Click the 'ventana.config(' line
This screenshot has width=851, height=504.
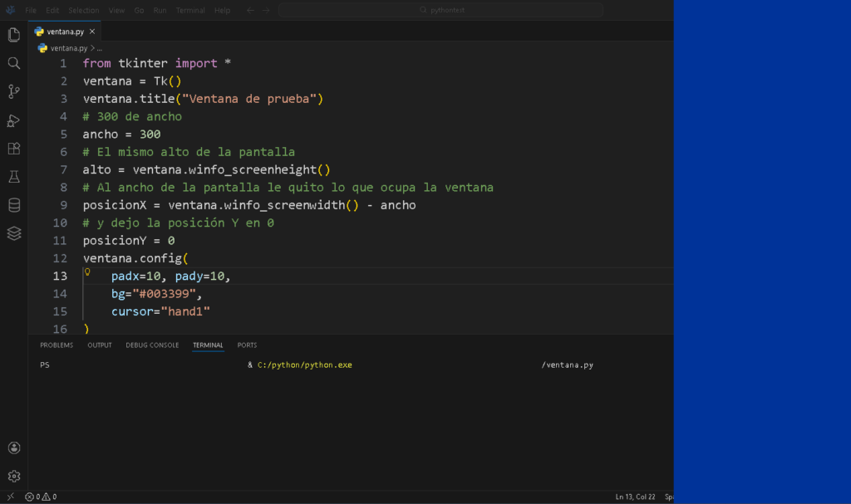point(135,258)
